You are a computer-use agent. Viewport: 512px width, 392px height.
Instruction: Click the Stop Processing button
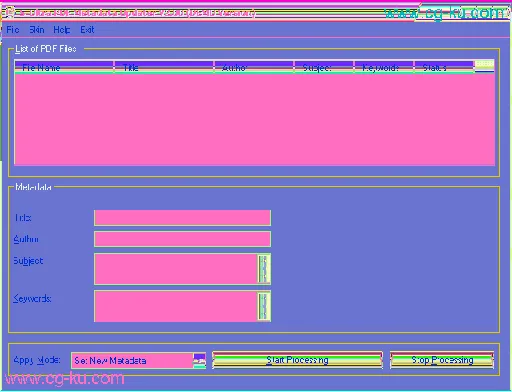click(x=442, y=360)
